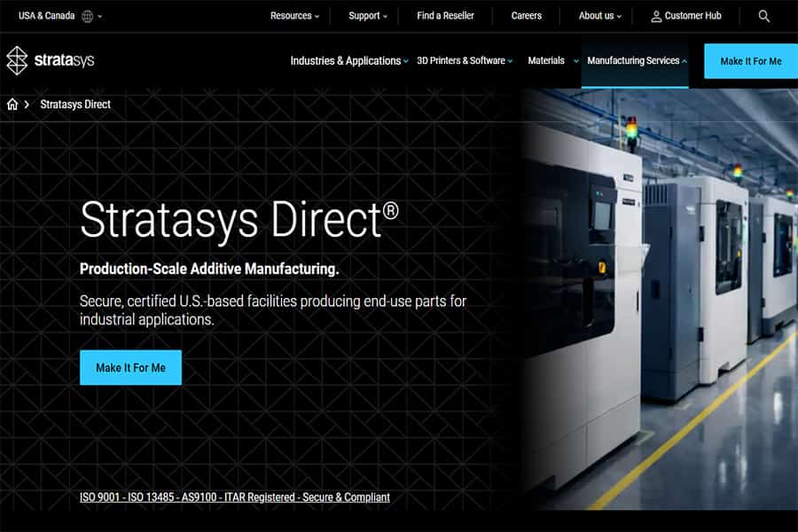Expand the About us menu
798x532 pixels.
pyautogui.click(x=600, y=16)
